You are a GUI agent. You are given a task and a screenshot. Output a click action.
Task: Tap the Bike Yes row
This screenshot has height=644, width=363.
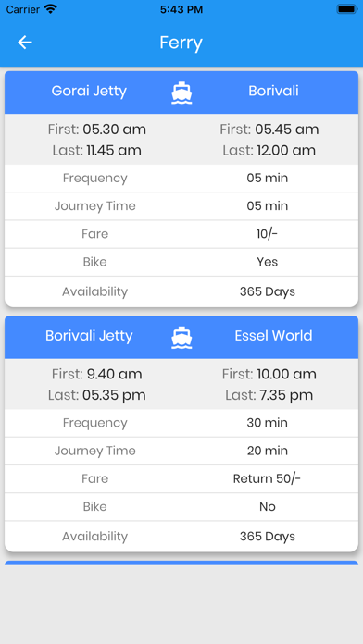181,262
